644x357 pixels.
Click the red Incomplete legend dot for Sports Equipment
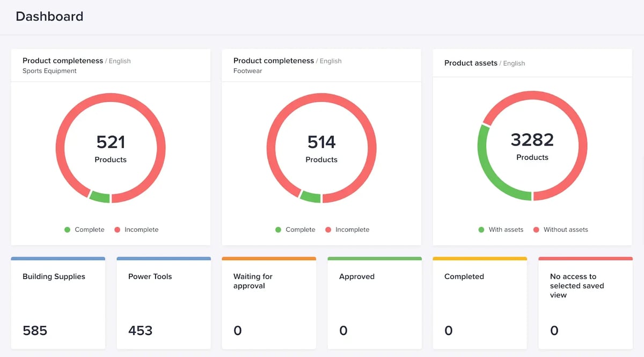pyautogui.click(x=117, y=229)
